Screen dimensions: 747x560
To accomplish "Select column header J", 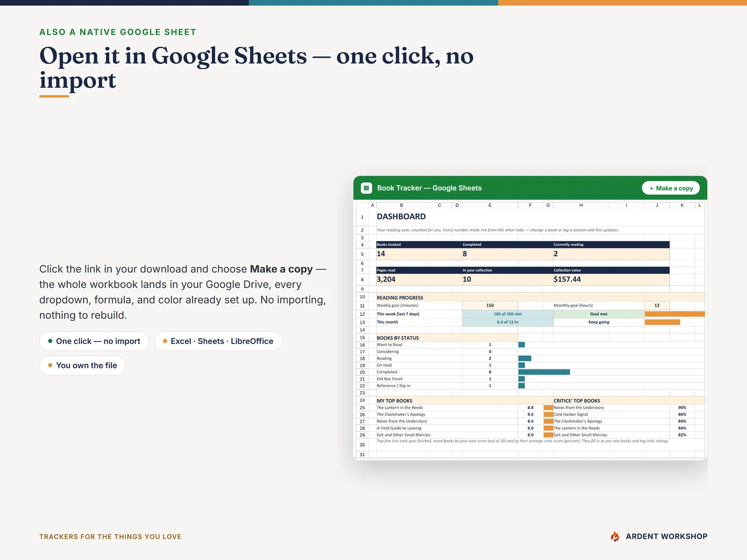I will coord(656,205).
